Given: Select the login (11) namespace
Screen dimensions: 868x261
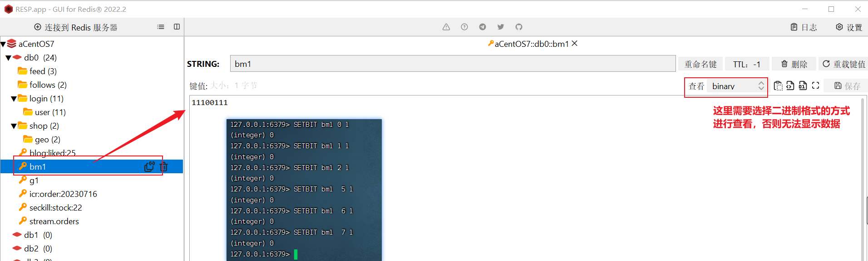Looking at the screenshot, I should 46,99.
